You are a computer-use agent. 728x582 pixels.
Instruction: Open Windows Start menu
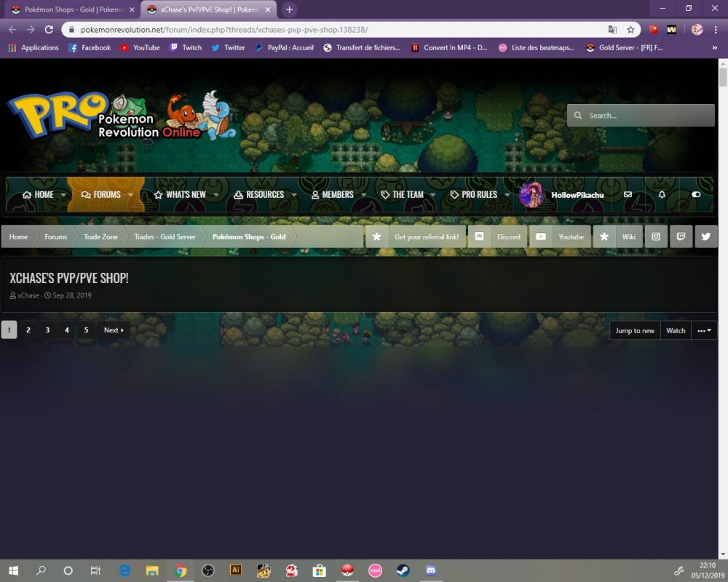[13, 570]
